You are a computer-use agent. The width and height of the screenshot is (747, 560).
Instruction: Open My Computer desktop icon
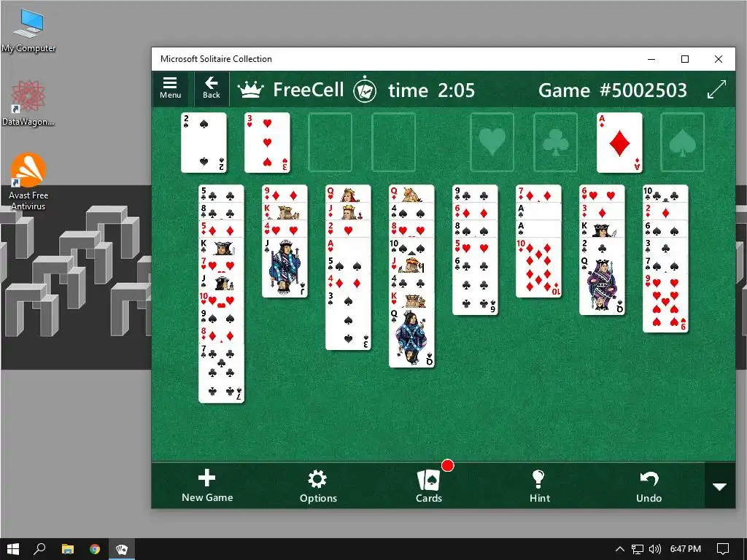[28, 31]
